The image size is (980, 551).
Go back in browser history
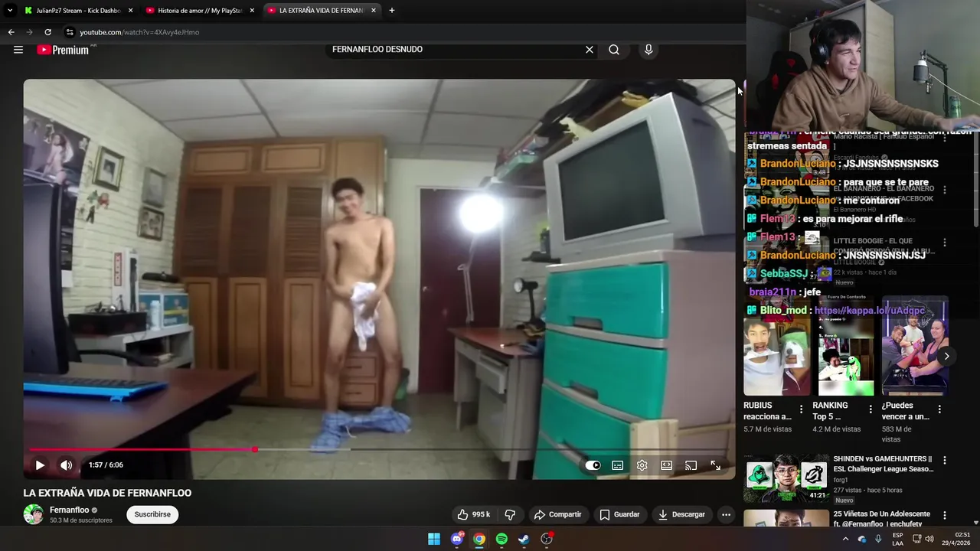click(11, 32)
